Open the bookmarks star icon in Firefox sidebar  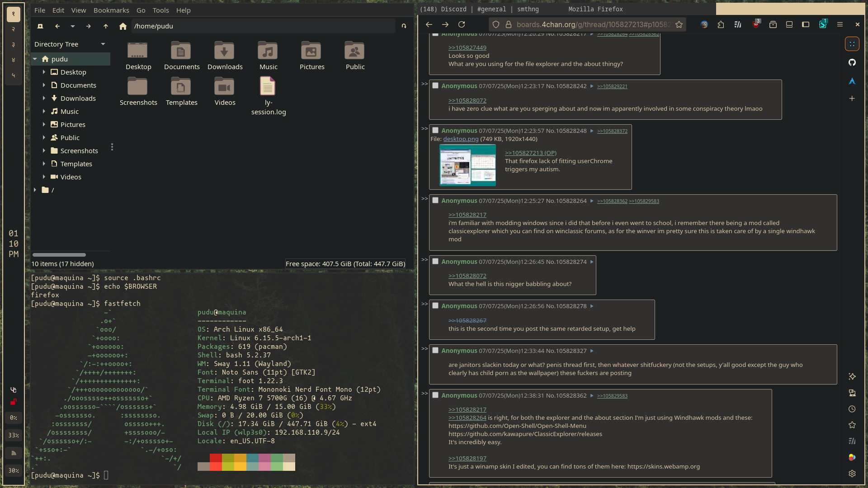coord(852,425)
